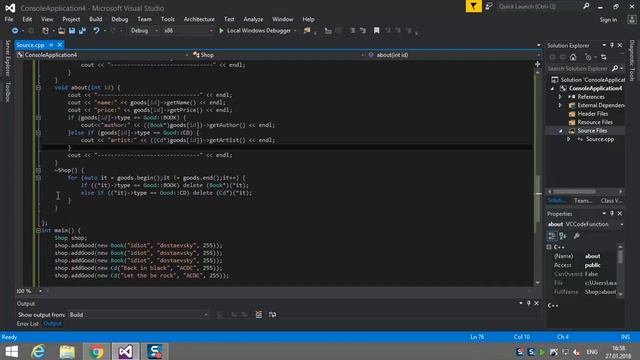Open the Toolbox side tab
The width and height of the screenshot is (640, 360).
point(7,91)
